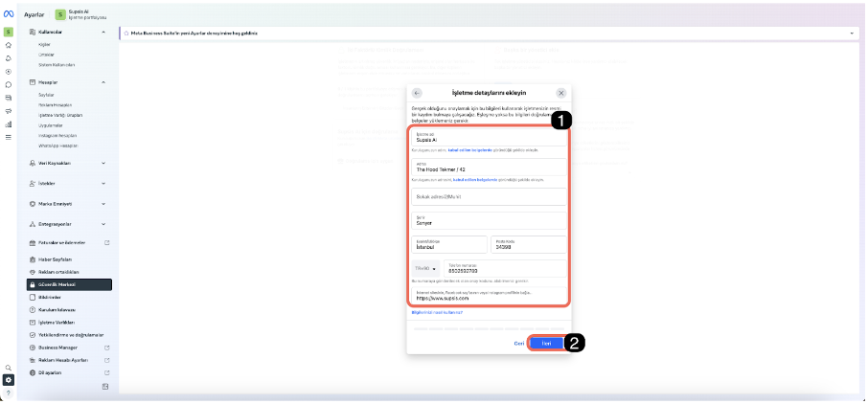The image size is (868, 404).
Task: Expand the welcome banner chevron at top right
Action: click(852, 34)
